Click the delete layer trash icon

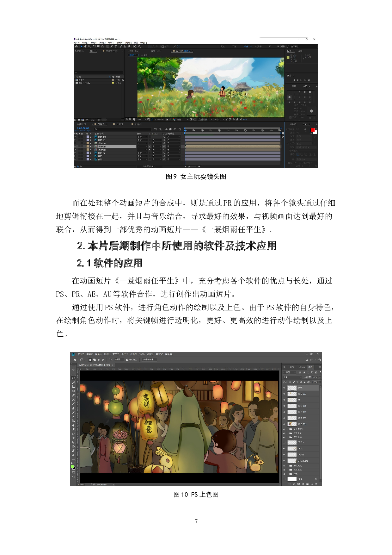316,484
